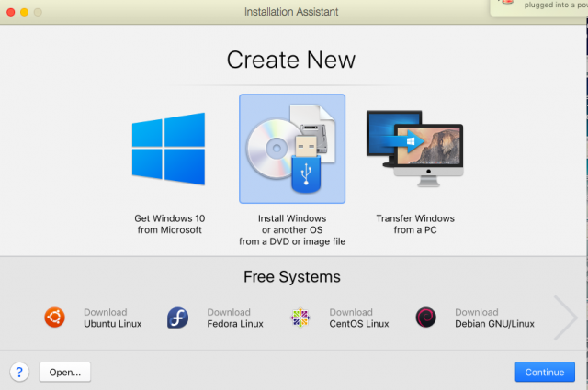The height and width of the screenshot is (390, 588).
Task: Show more free systems with right chevron
Action: click(565, 318)
